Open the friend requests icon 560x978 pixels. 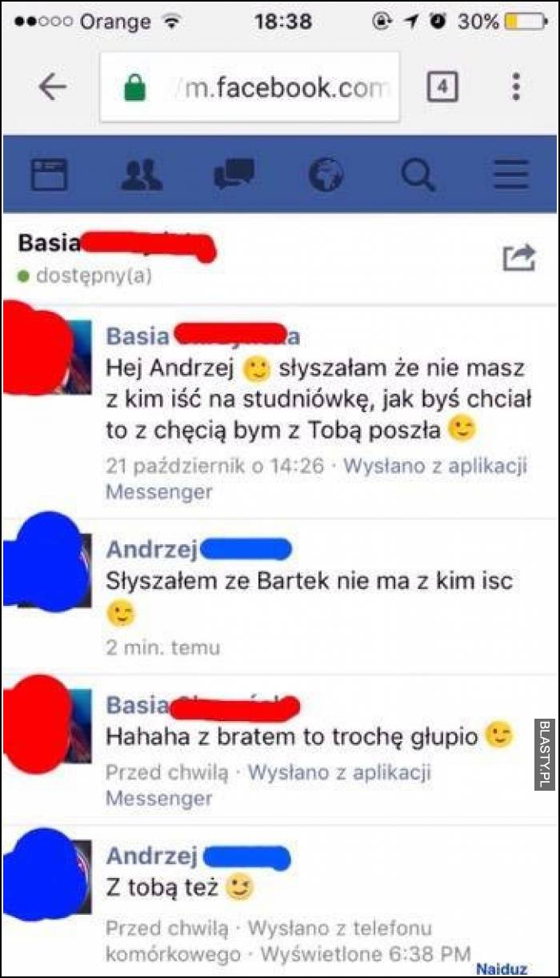click(x=142, y=174)
